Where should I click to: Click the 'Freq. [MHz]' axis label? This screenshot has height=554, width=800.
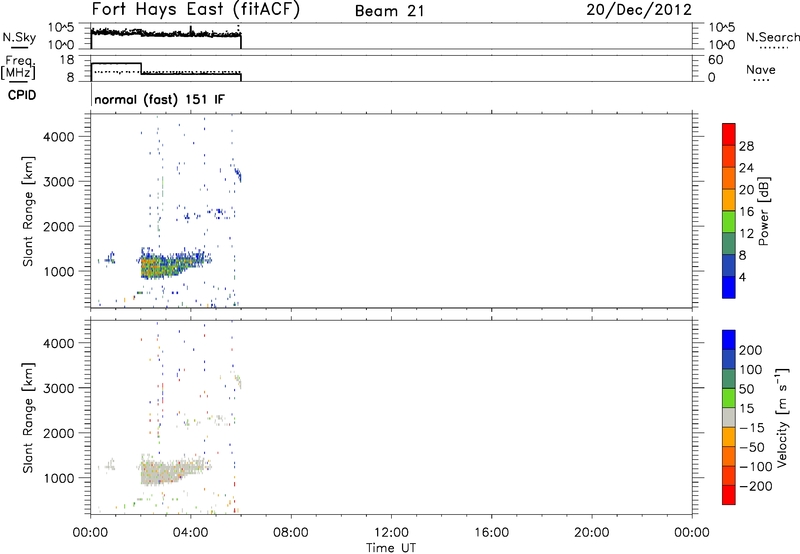click(x=18, y=68)
